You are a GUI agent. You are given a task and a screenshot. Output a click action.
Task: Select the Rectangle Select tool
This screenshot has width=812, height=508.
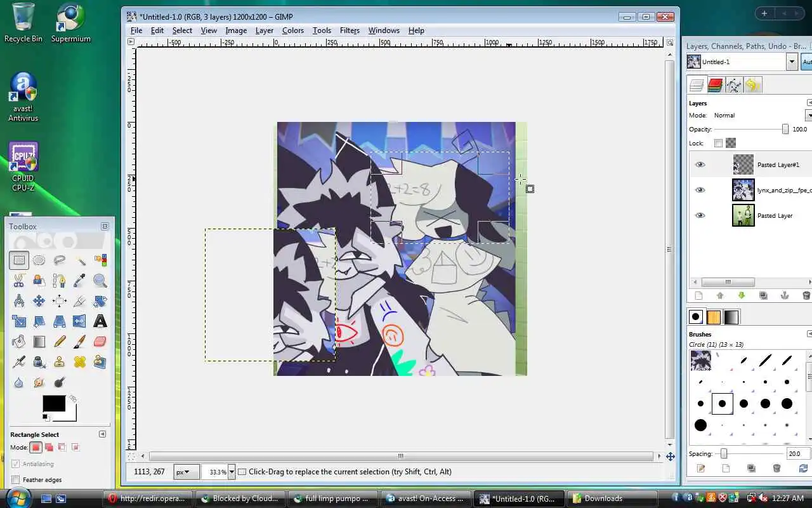pos(19,260)
